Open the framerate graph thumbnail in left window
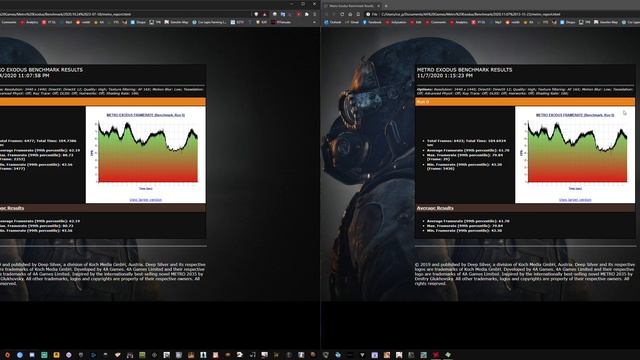The height and width of the screenshot is (360, 640). (146, 152)
